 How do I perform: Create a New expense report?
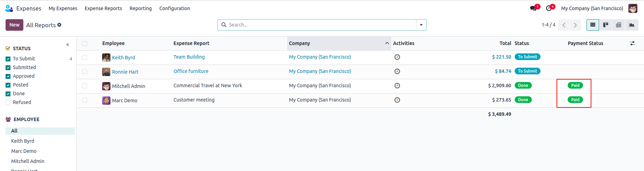coord(14,25)
